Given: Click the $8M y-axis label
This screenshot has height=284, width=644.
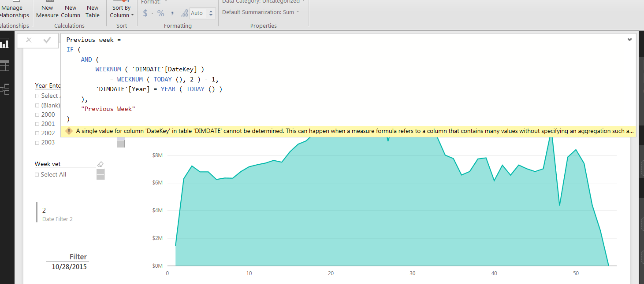Looking at the screenshot, I should (157, 155).
